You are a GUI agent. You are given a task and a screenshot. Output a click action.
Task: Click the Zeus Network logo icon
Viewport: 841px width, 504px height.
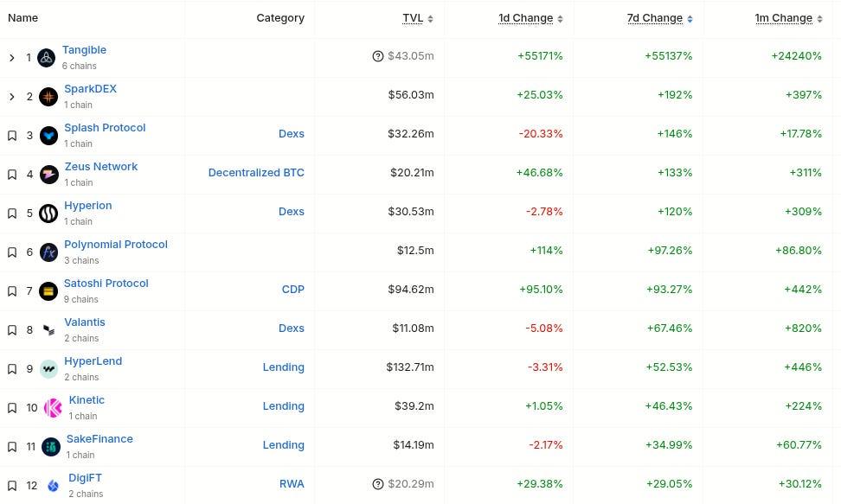coord(49,175)
